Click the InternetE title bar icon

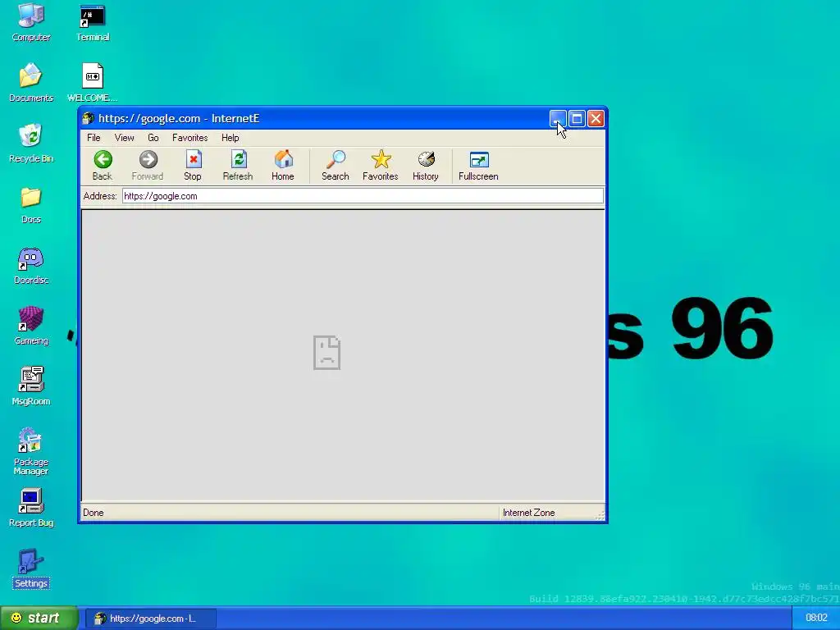pos(89,118)
